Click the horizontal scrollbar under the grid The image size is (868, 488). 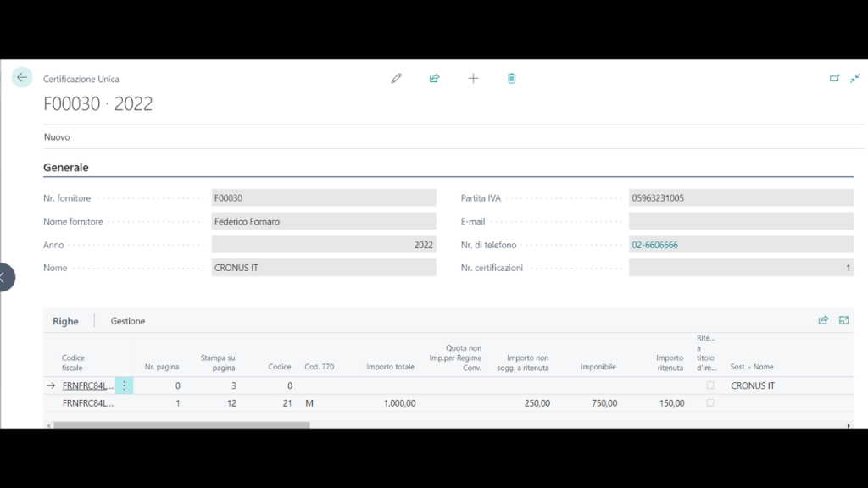[181, 424]
